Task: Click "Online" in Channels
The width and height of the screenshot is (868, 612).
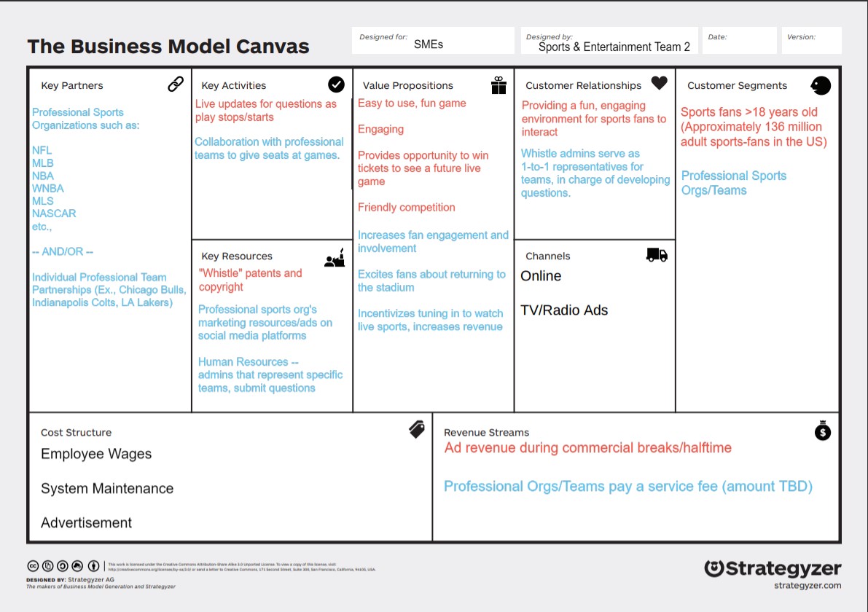Action: (541, 275)
